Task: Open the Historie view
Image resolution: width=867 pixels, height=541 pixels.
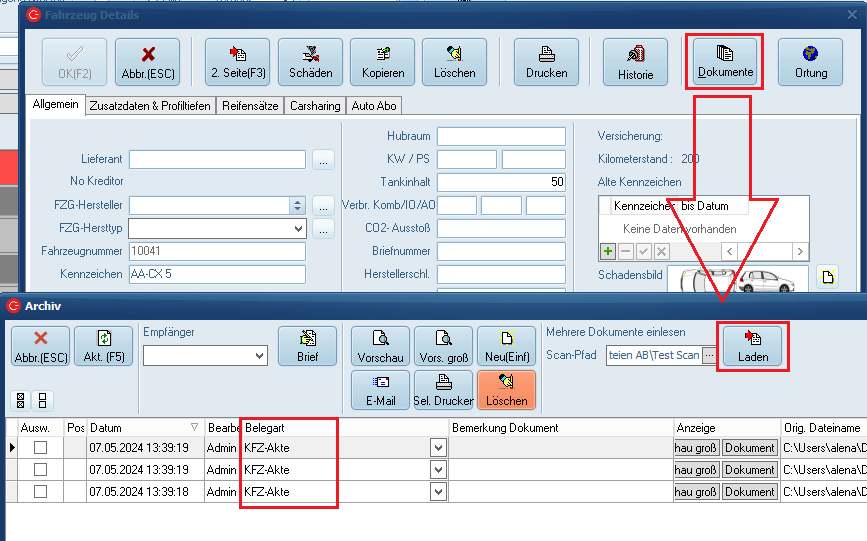Action: click(635, 61)
